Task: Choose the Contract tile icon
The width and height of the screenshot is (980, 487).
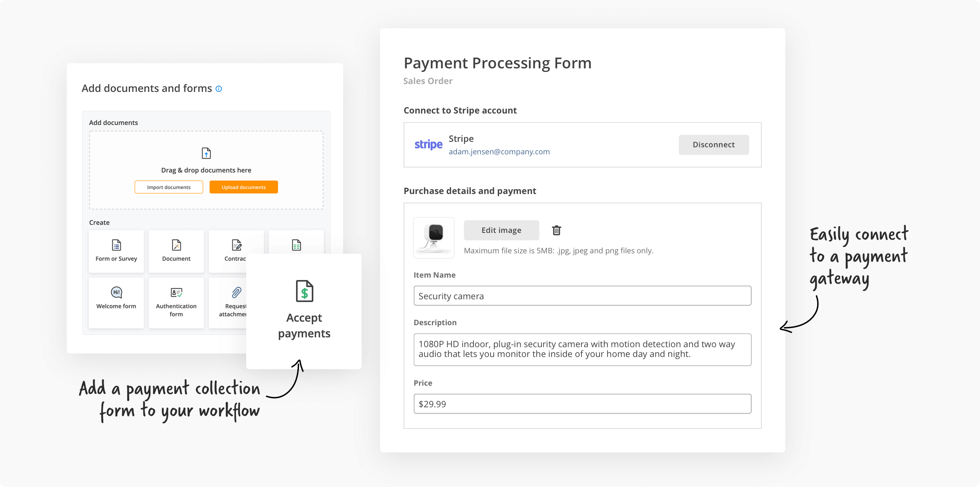Action: point(236,245)
